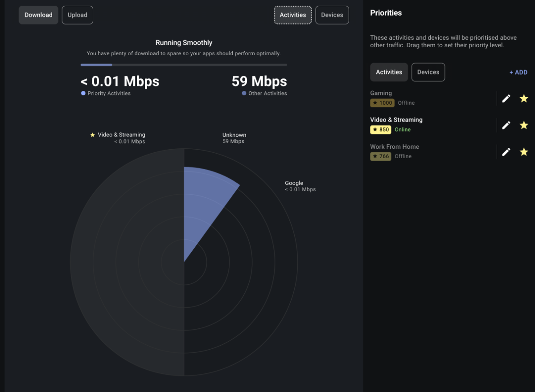Select the Google label on the chart
The image size is (535, 392).
pyautogui.click(x=294, y=183)
